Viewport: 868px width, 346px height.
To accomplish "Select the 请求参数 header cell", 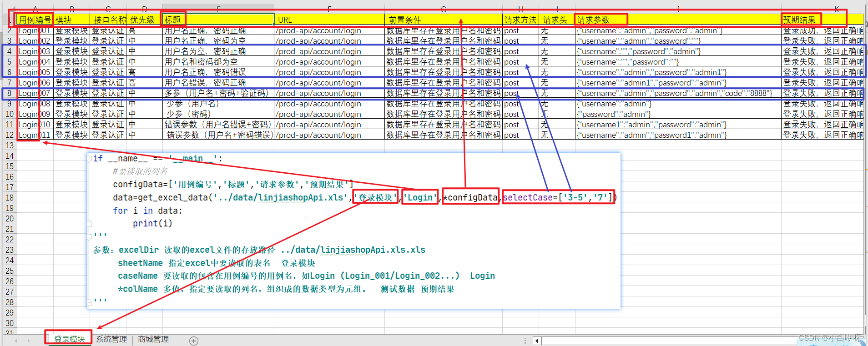I will click(678, 20).
